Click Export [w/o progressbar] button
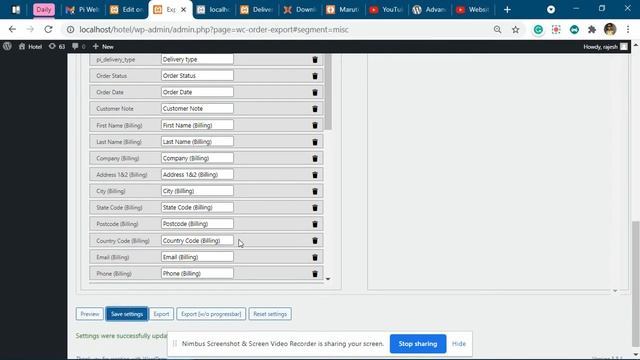The width and height of the screenshot is (640, 360). [x=211, y=314]
